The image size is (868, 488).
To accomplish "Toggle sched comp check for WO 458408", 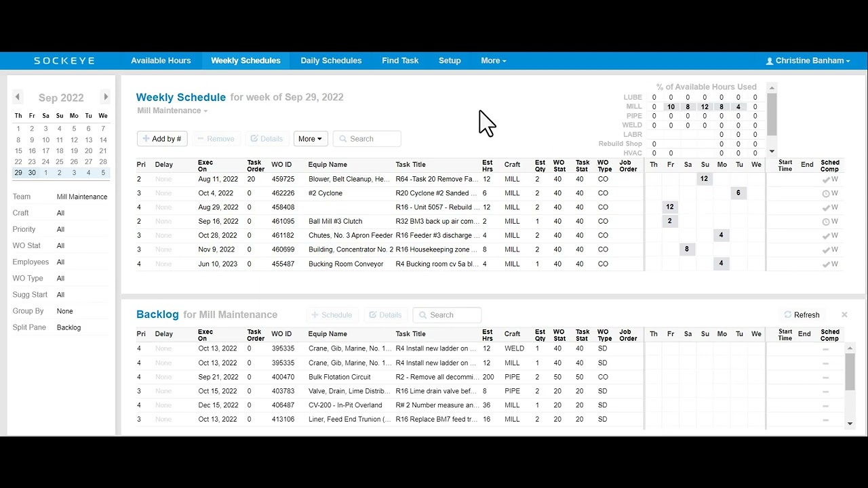I will [x=826, y=207].
